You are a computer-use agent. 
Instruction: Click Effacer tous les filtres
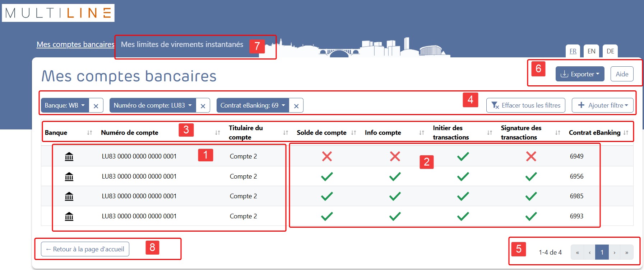525,105
